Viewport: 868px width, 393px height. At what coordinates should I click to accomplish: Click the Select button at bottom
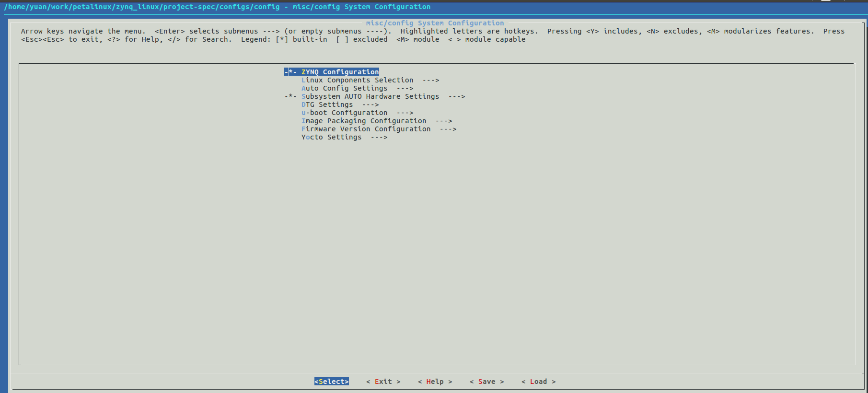point(332,381)
